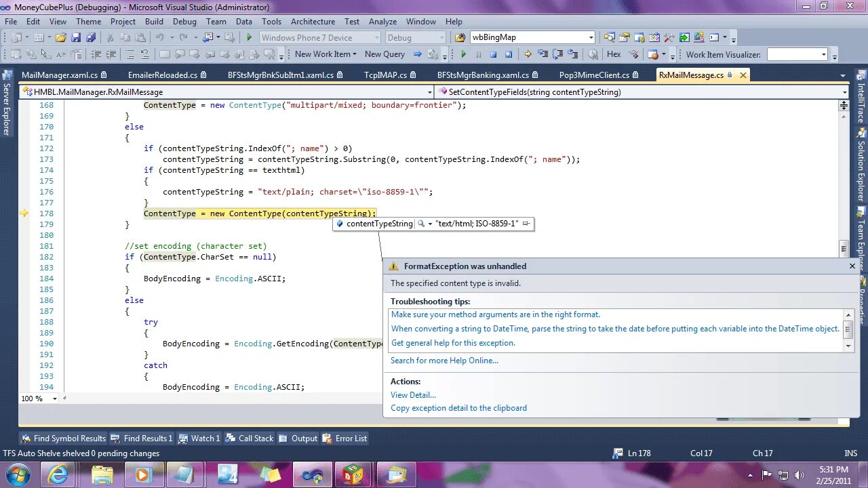868x488 pixels.
Task: Click the Windows Start button
Action: [18, 474]
